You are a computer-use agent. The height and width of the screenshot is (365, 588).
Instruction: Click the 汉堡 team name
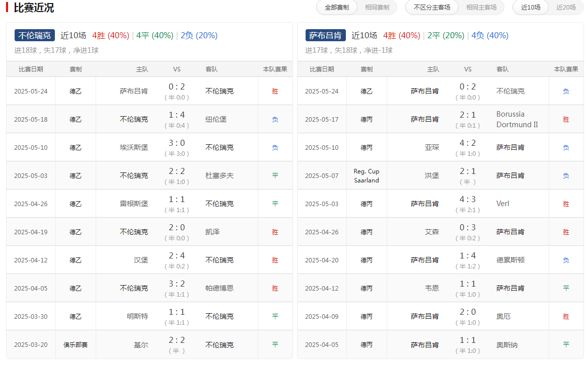click(142, 260)
